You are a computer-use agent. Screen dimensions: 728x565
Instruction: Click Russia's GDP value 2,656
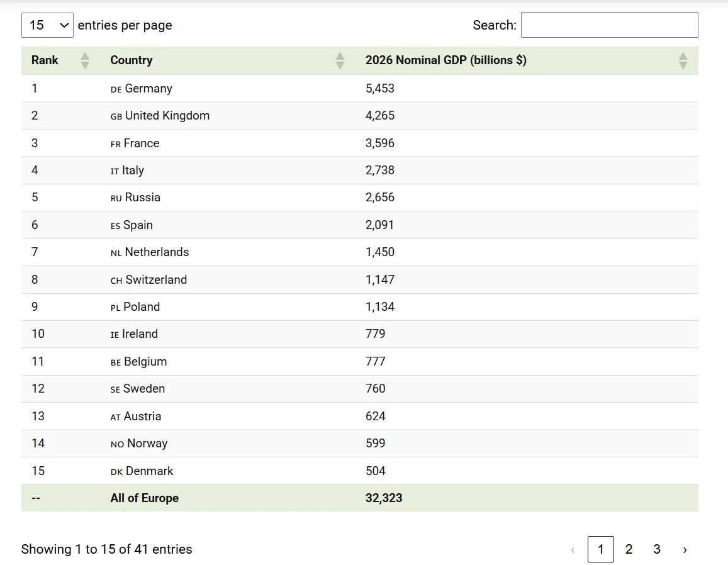pyautogui.click(x=379, y=198)
